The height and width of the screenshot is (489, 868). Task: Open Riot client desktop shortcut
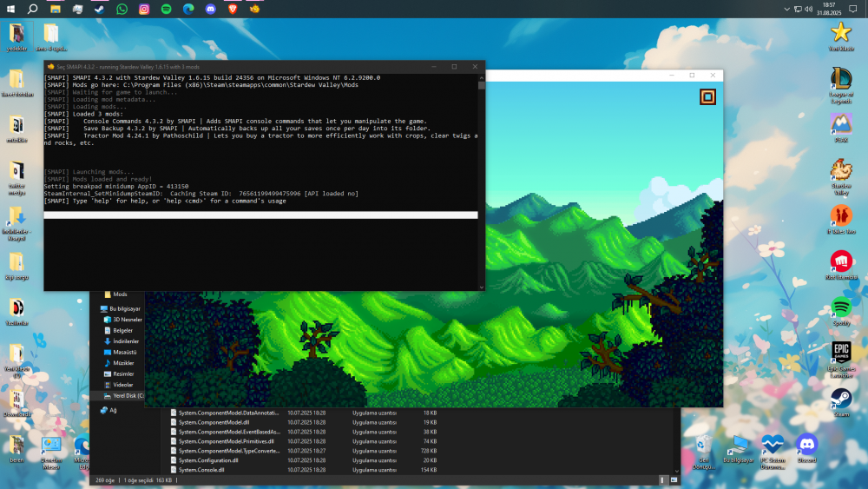pos(841,265)
